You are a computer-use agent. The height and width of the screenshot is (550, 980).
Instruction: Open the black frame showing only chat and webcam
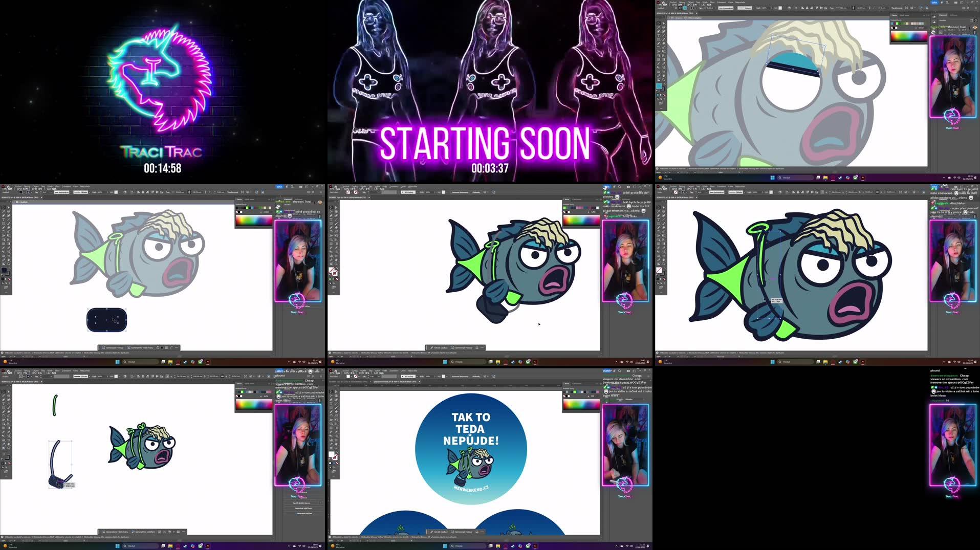click(x=817, y=459)
